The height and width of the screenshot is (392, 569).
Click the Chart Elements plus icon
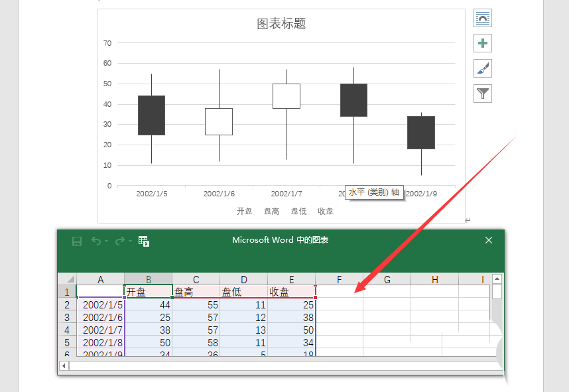pyautogui.click(x=482, y=43)
